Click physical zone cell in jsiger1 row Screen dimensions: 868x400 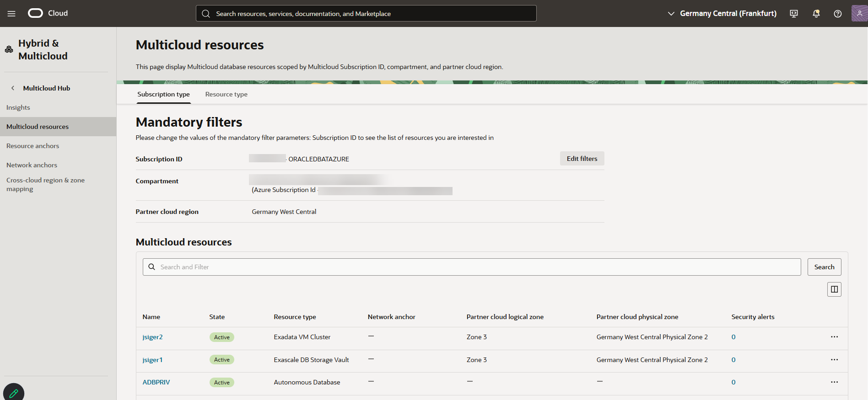[x=652, y=360]
